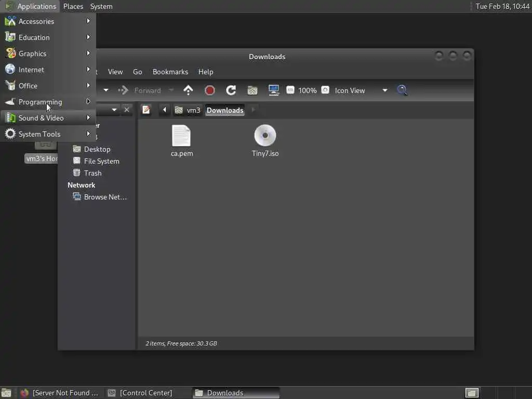The width and height of the screenshot is (532, 399).
Task: Expand the Back history dropdown arrow
Action: pos(106,90)
